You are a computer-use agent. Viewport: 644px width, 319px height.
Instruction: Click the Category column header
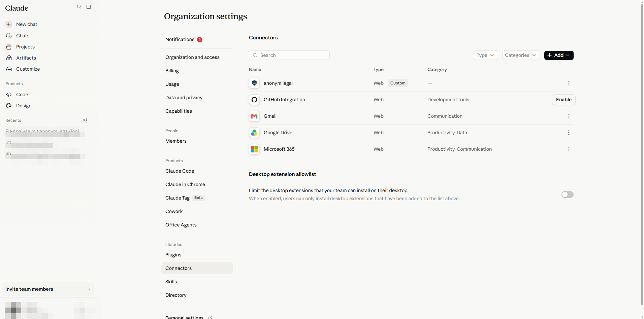[437, 69]
